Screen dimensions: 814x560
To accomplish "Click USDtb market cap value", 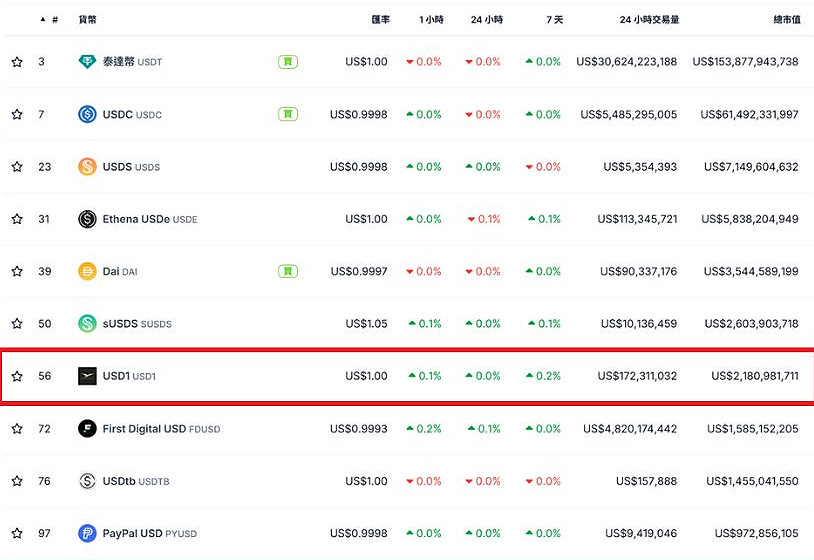I will [751, 481].
